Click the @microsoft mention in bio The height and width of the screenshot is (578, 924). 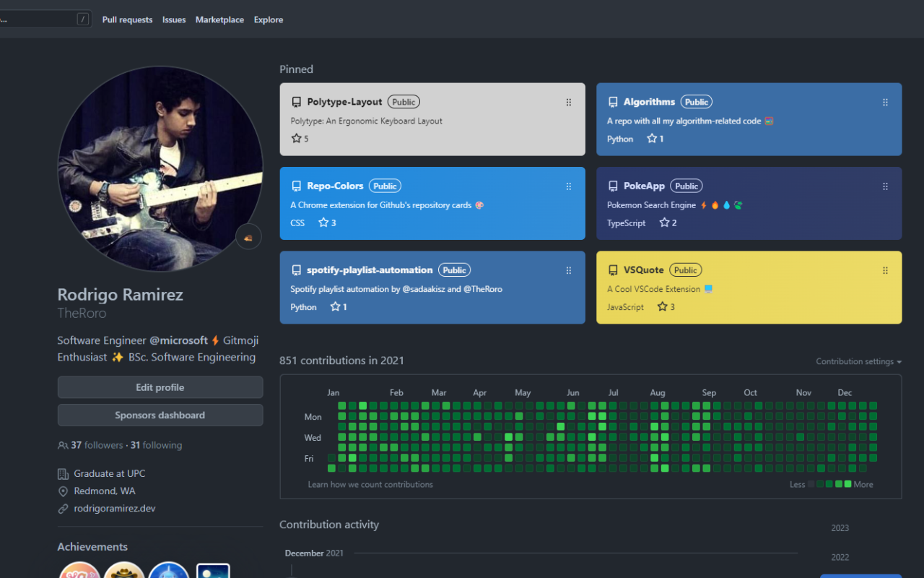[178, 340]
